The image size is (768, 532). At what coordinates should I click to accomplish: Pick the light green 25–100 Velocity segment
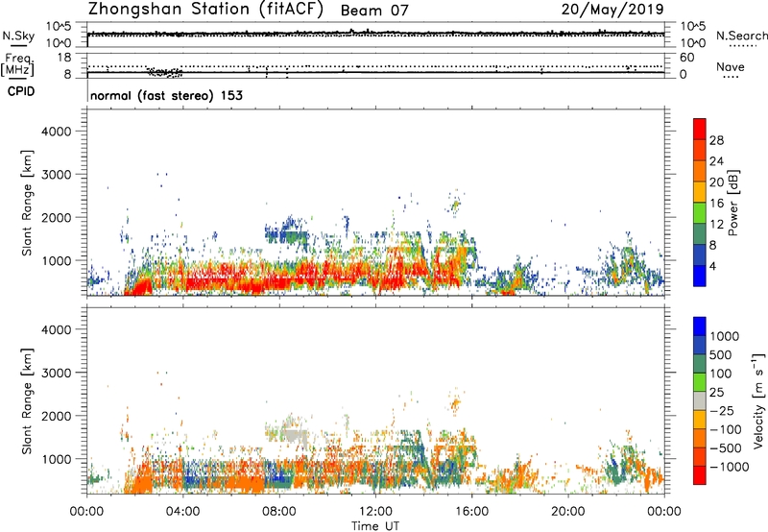700,382
